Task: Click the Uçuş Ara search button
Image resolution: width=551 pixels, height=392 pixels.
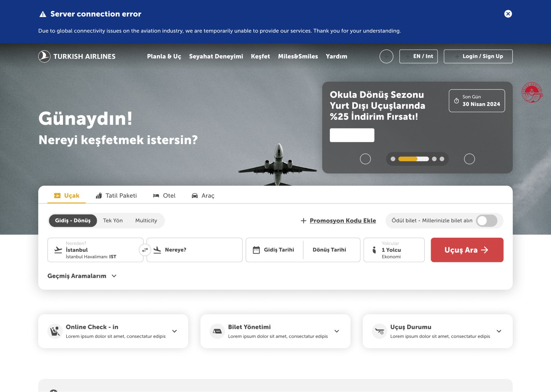Action: (467, 250)
